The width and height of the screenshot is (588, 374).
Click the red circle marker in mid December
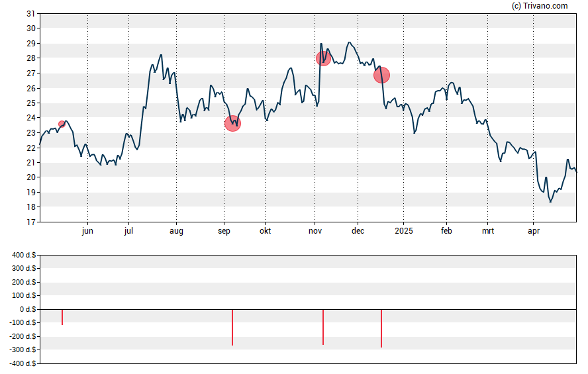click(381, 75)
